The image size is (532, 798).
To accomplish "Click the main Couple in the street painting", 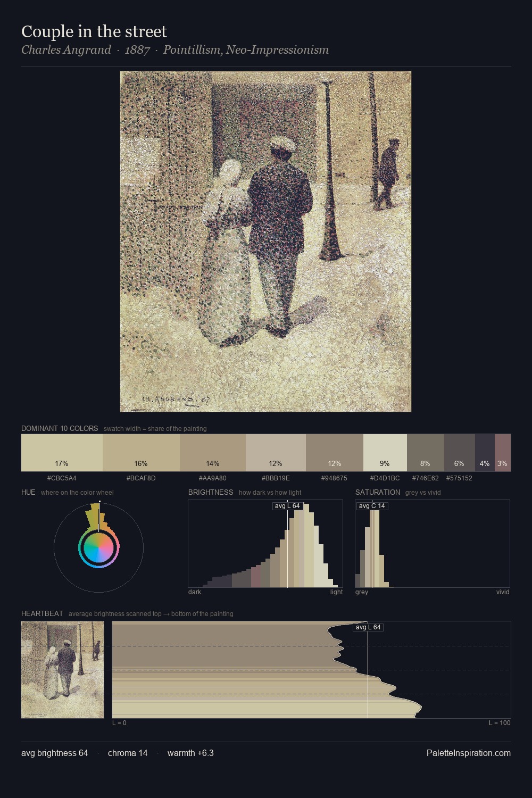I will (265, 242).
